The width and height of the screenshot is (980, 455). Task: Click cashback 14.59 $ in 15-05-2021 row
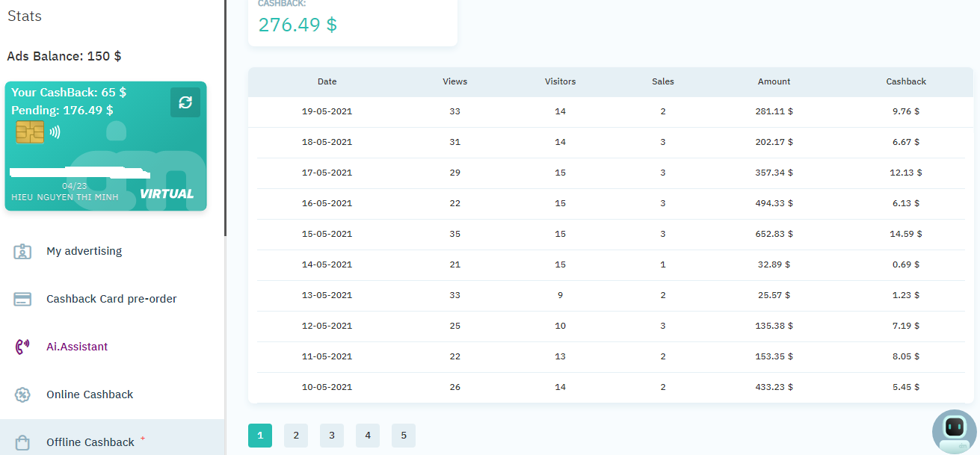pos(906,234)
